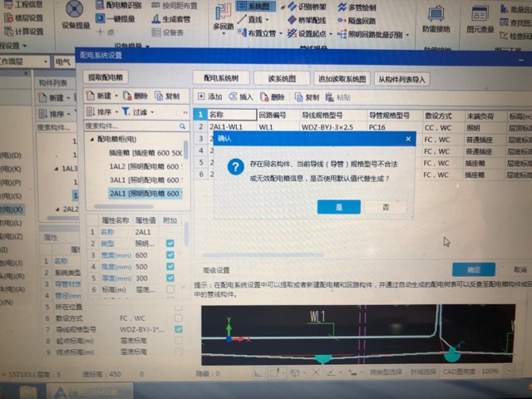Viewport: 532px width, 399px height.
Task: Toggle the 标高(m) attribute checkbox
Action: tap(170, 289)
